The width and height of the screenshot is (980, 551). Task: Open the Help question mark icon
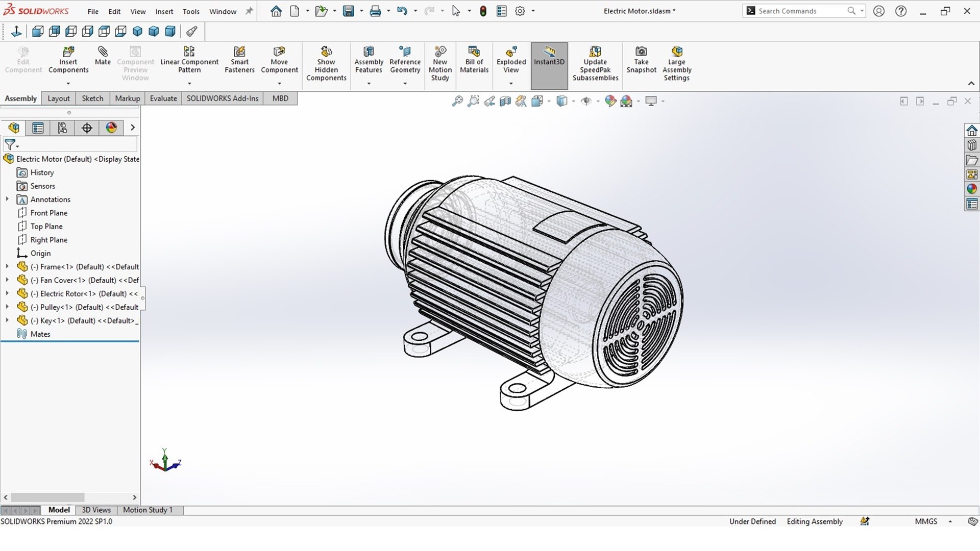pyautogui.click(x=901, y=11)
